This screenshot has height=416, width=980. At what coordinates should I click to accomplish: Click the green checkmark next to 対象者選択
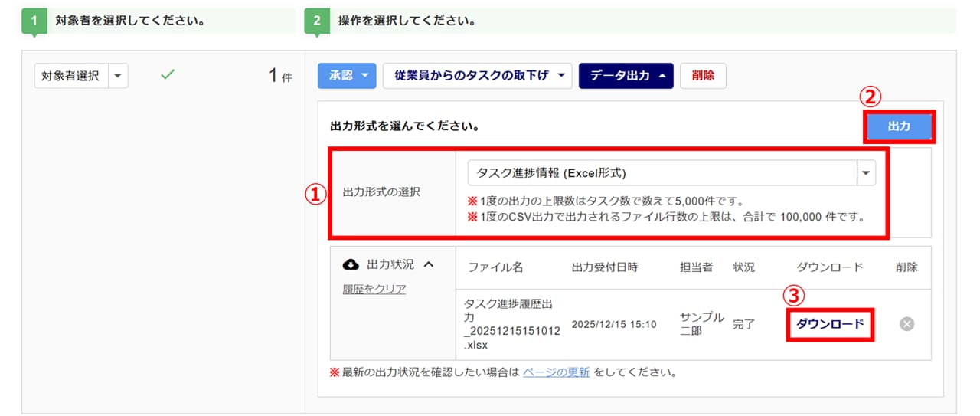click(168, 75)
